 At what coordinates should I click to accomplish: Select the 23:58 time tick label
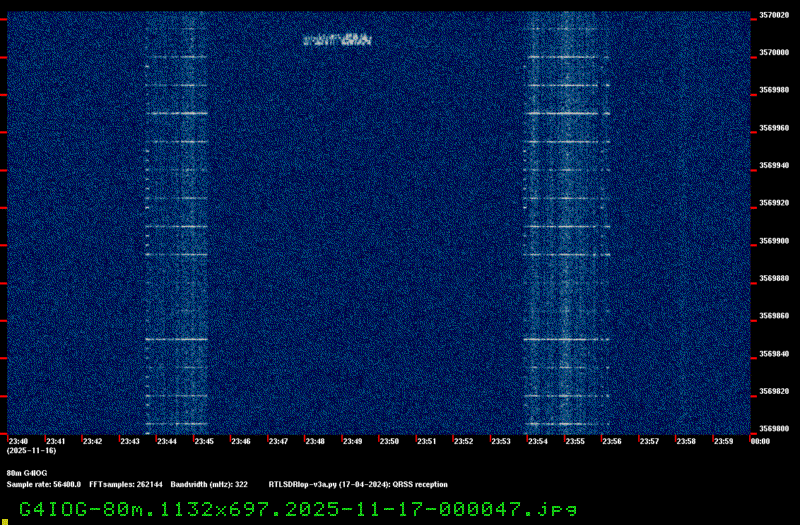(x=686, y=441)
